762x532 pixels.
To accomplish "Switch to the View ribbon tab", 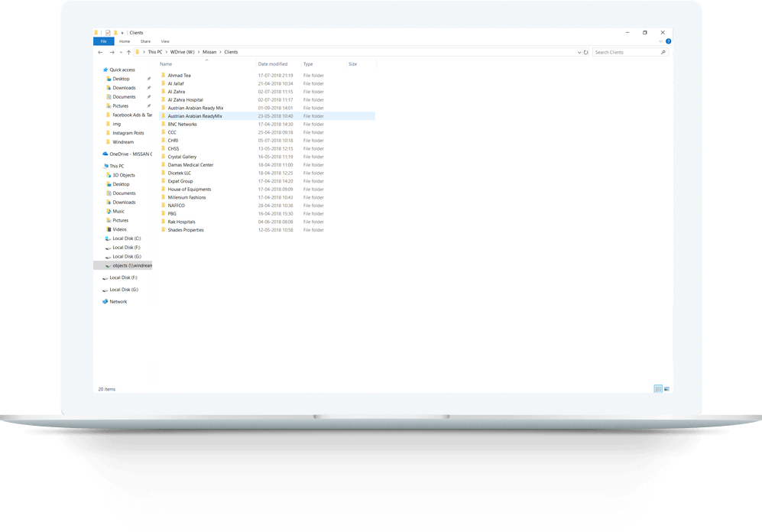I will [x=165, y=41].
